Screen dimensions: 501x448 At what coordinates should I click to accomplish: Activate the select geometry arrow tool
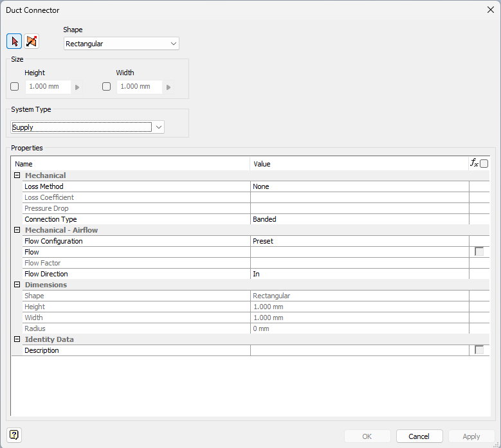click(x=14, y=41)
